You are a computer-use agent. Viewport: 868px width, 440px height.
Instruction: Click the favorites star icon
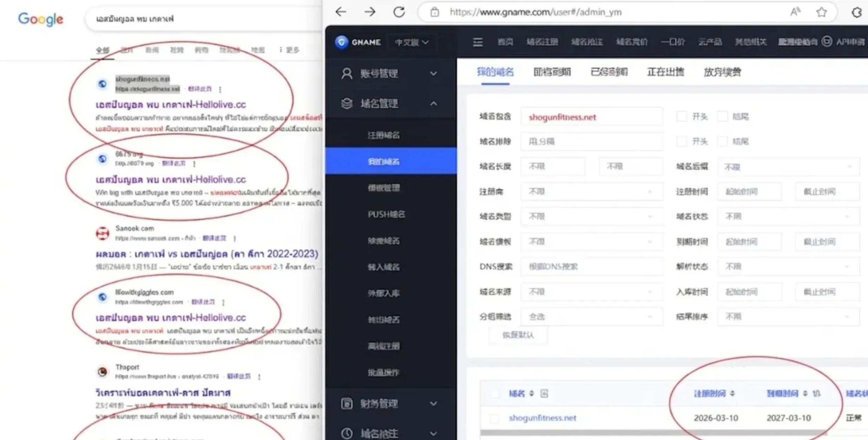pyautogui.click(x=821, y=12)
